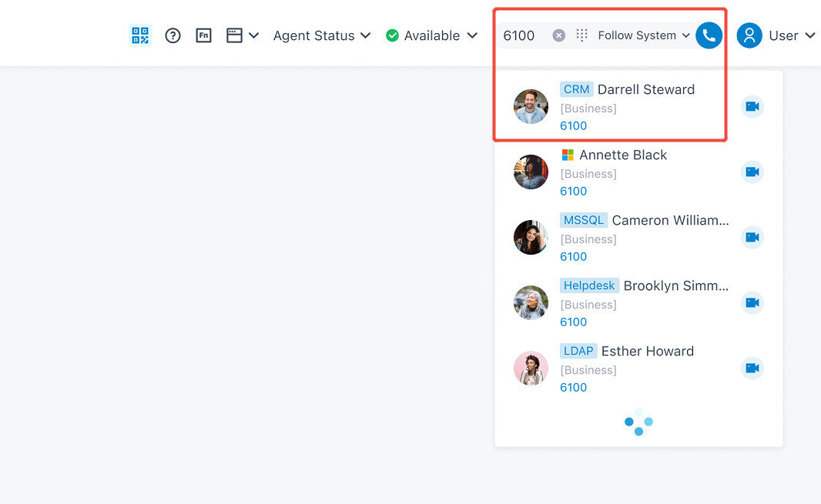
Task: Click the MSSQL tag on Cameron Williamson
Action: pos(584,220)
